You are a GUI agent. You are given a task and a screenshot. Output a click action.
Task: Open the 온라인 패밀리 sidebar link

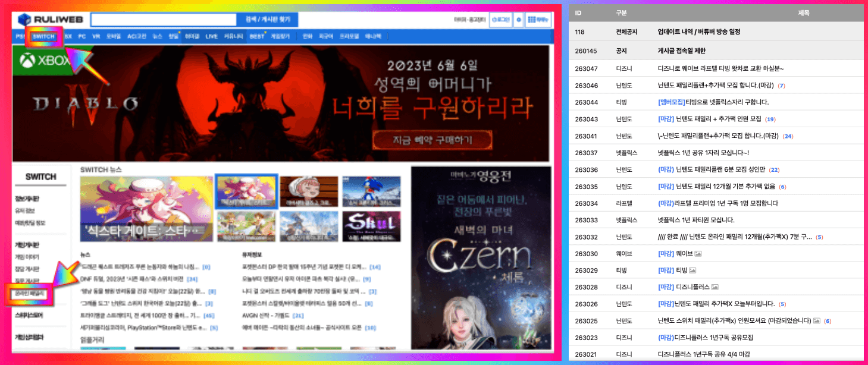pyautogui.click(x=31, y=294)
